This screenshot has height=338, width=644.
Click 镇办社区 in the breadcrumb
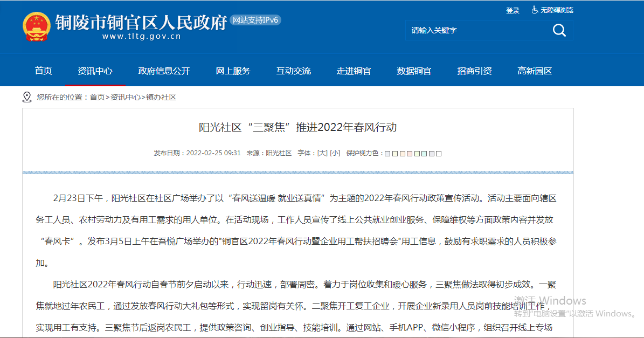click(161, 97)
